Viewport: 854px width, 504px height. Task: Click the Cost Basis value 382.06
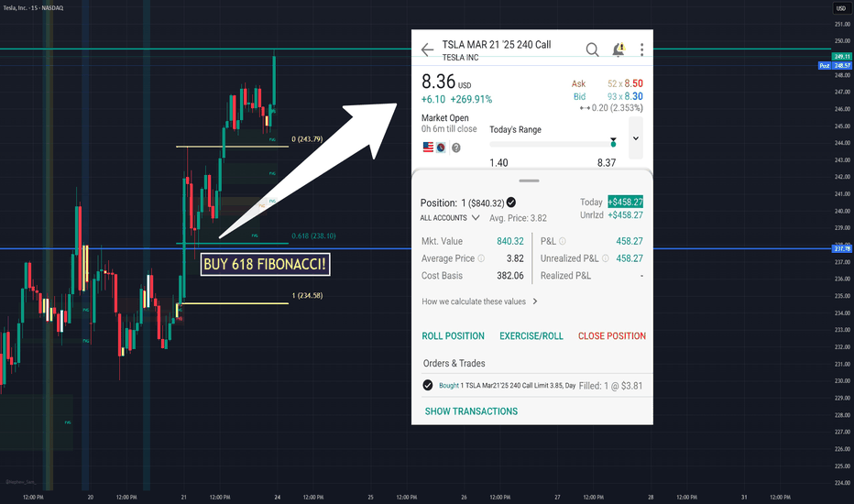tap(509, 276)
